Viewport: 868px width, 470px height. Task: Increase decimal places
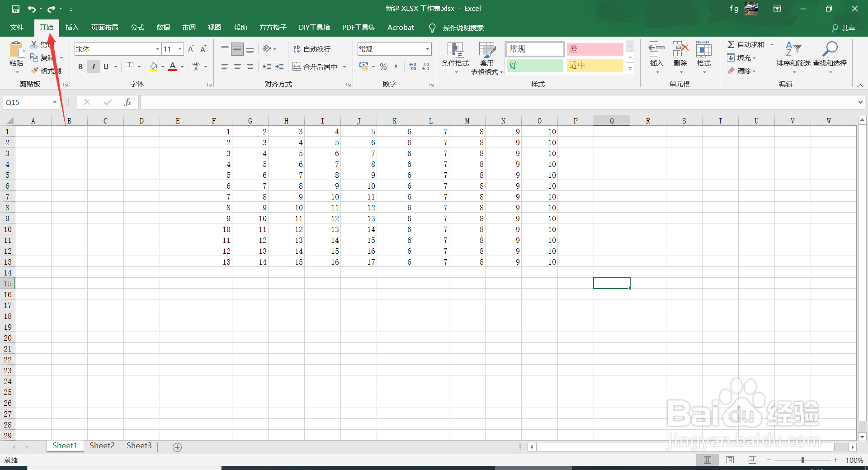tap(412, 66)
